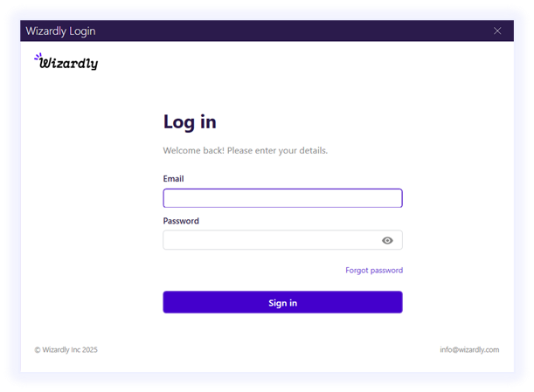Viewport: 534px width, 392px height.
Task: Close the Wizardly Login window
Action: pos(497,31)
